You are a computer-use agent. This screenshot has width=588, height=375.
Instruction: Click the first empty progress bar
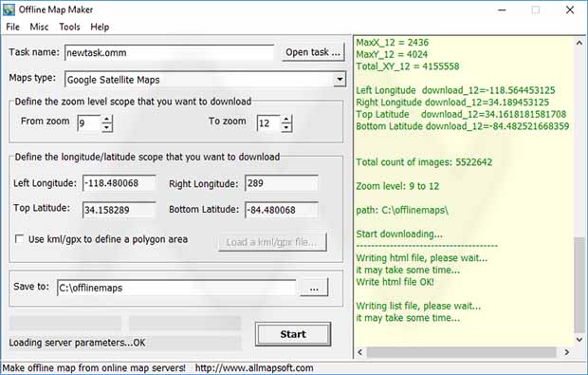click(65, 323)
